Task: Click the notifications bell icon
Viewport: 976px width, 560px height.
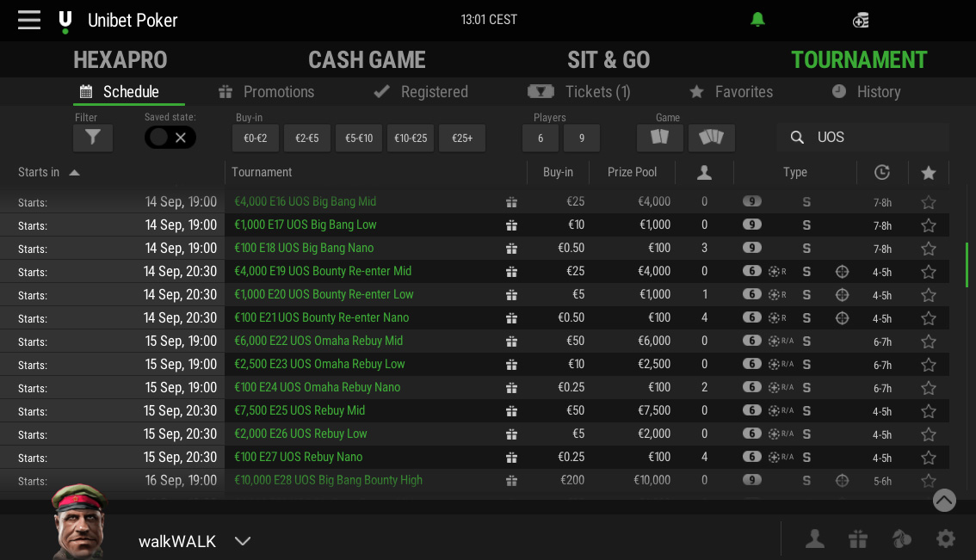Action: [x=757, y=20]
